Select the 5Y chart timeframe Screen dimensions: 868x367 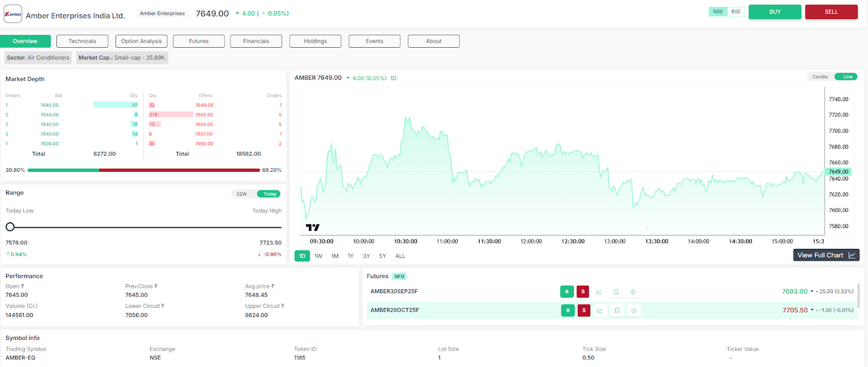pos(382,256)
